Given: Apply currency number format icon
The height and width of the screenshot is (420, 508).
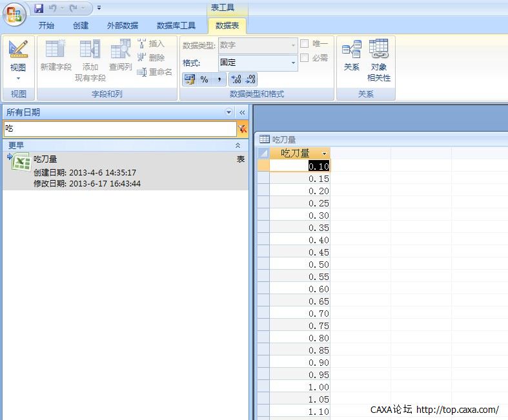Looking at the screenshot, I should (190, 79).
